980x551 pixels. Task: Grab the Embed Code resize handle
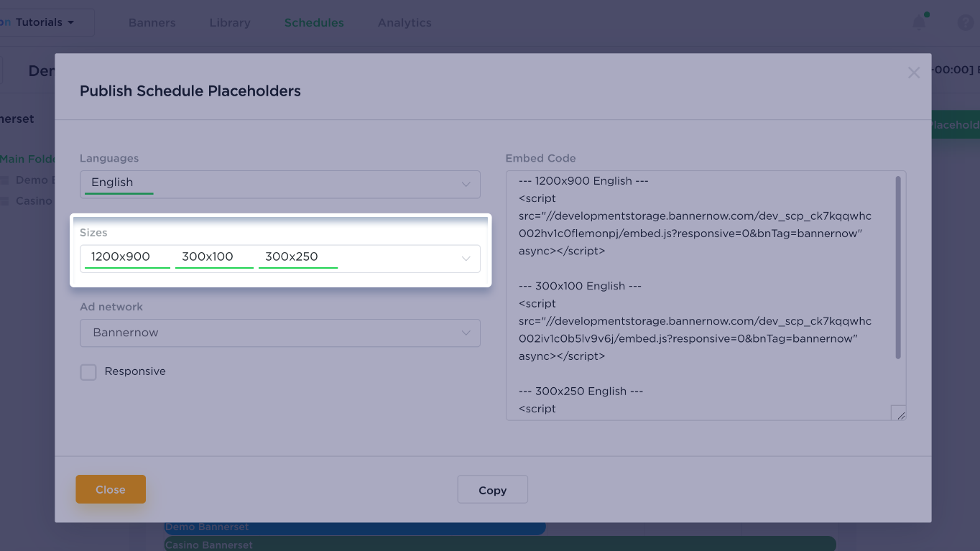click(898, 412)
